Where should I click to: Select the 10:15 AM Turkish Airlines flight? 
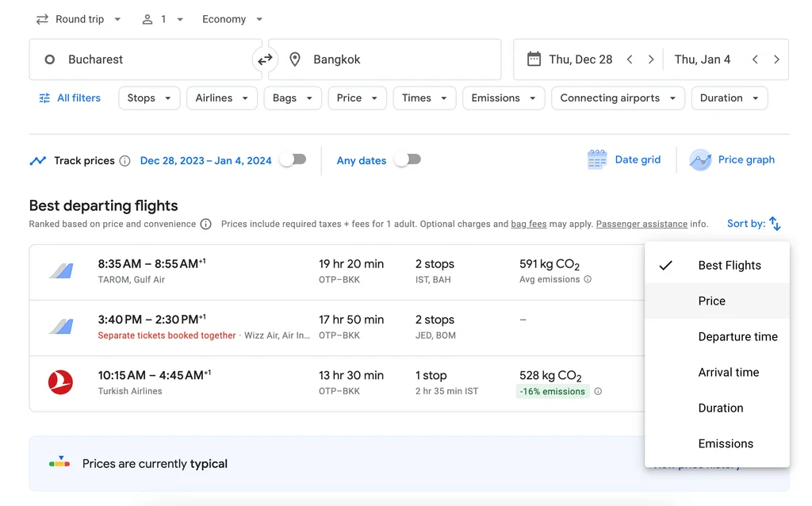tap(337, 384)
